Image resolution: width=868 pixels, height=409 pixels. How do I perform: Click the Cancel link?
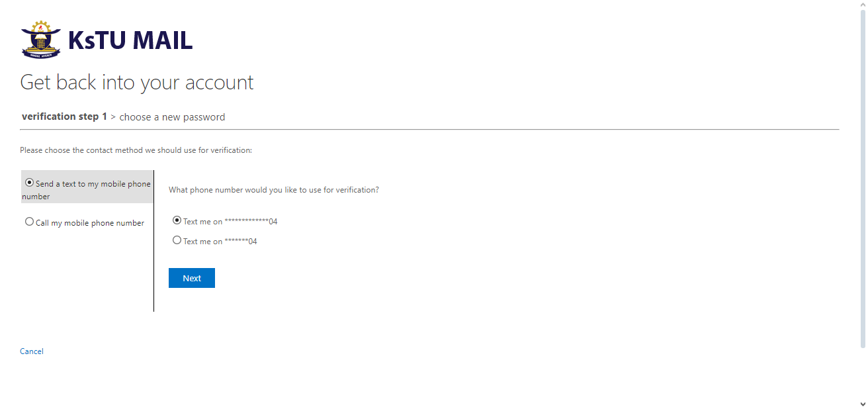32,351
